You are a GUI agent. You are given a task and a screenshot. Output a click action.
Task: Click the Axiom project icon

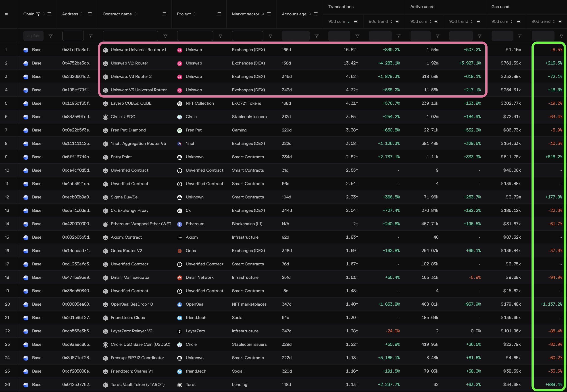click(x=180, y=238)
